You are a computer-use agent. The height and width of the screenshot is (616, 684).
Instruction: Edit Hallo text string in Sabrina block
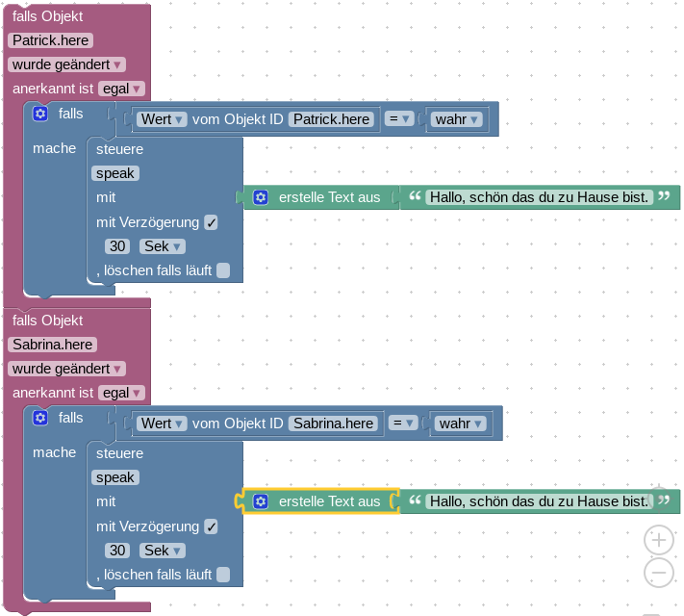point(539,501)
